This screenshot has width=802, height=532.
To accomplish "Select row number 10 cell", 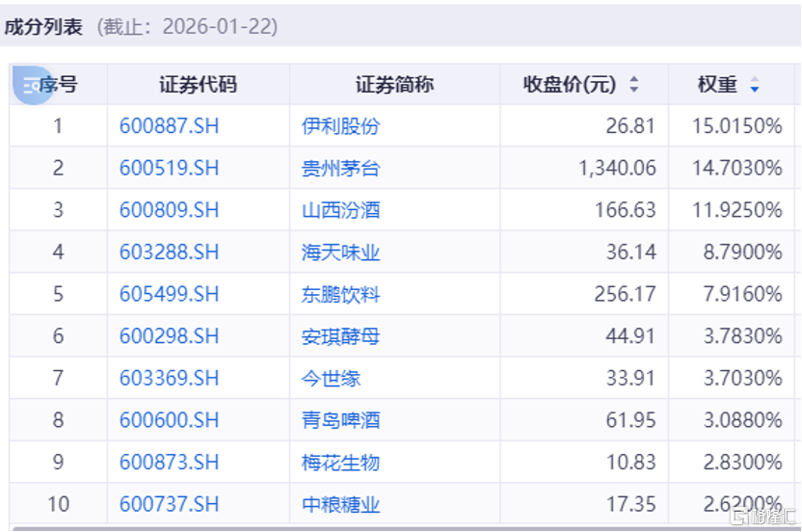I will coord(58,504).
